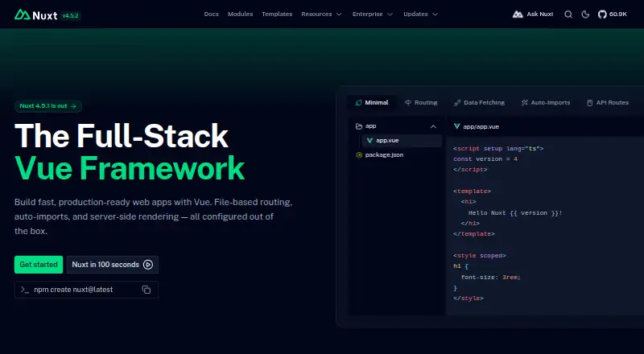The height and width of the screenshot is (354, 644).
Task: Click the Resources chevron arrow
Action: [339, 14]
